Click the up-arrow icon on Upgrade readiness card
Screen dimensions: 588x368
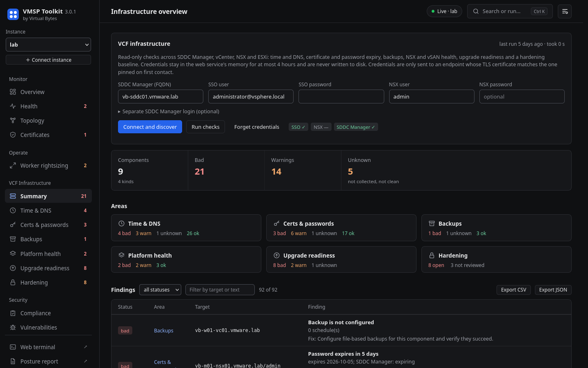(x=276, y=256)
